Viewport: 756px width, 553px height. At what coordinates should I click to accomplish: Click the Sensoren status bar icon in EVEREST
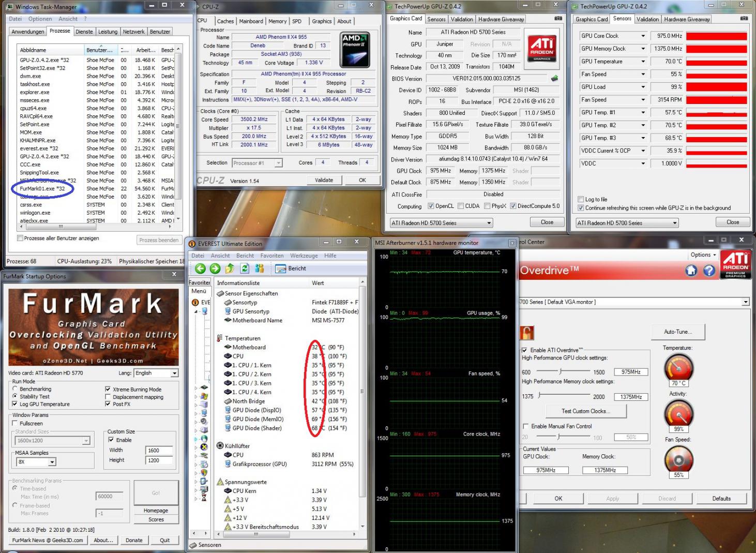click(x=193, y=545)
